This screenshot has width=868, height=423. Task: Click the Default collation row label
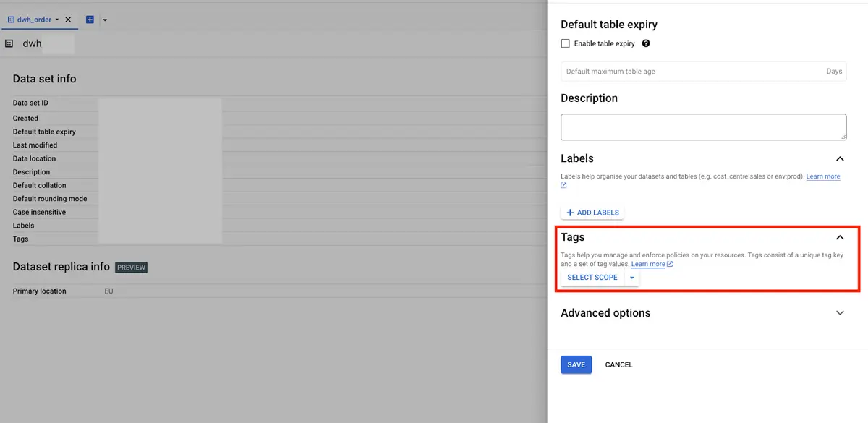click(39, 185)
